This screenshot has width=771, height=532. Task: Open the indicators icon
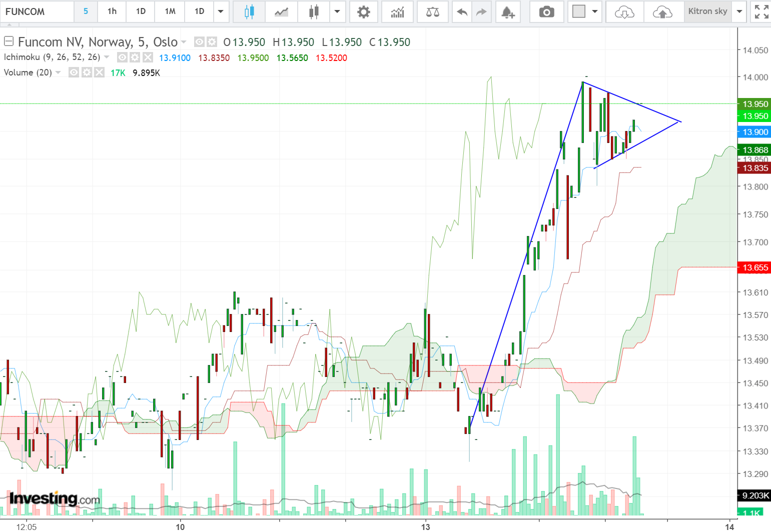tap(398, 11)
